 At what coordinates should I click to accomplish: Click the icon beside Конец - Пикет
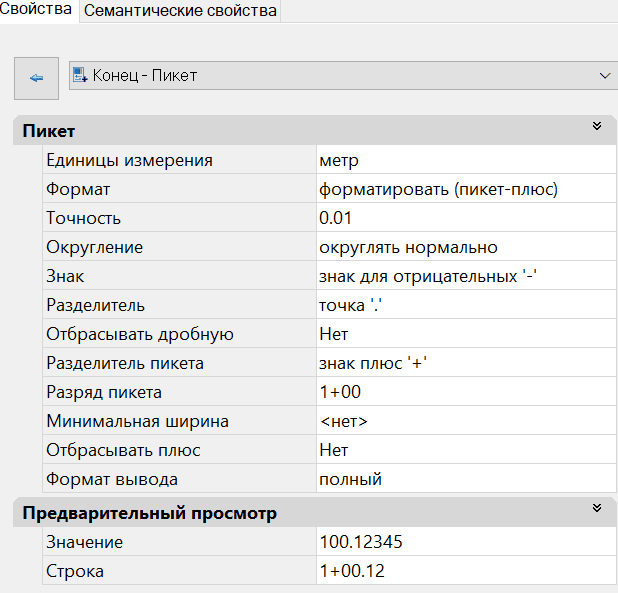click(x=80, y=76)
